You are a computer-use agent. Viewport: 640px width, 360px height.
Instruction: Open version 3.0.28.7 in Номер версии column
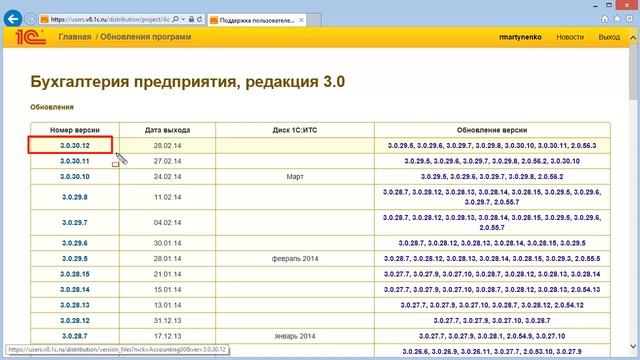tap(75, 336)
